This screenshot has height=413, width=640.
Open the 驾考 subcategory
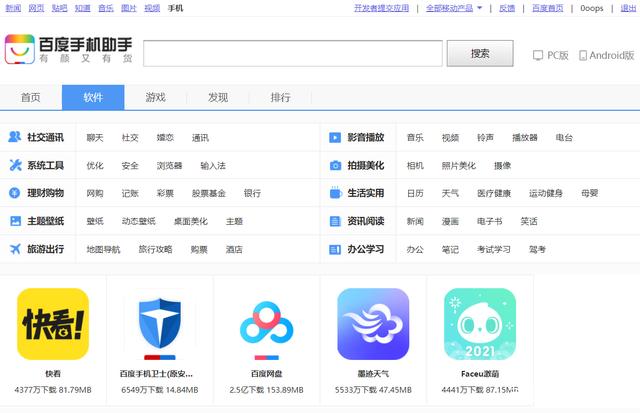(538, 249)
